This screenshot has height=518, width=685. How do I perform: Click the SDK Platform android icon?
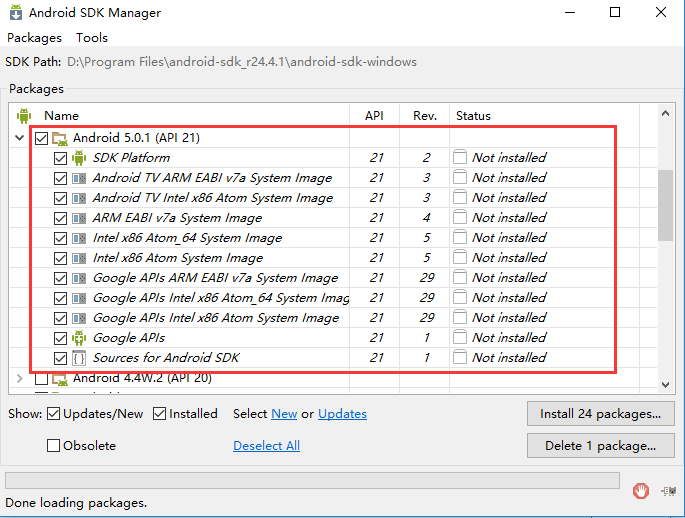tap(79, 158)
